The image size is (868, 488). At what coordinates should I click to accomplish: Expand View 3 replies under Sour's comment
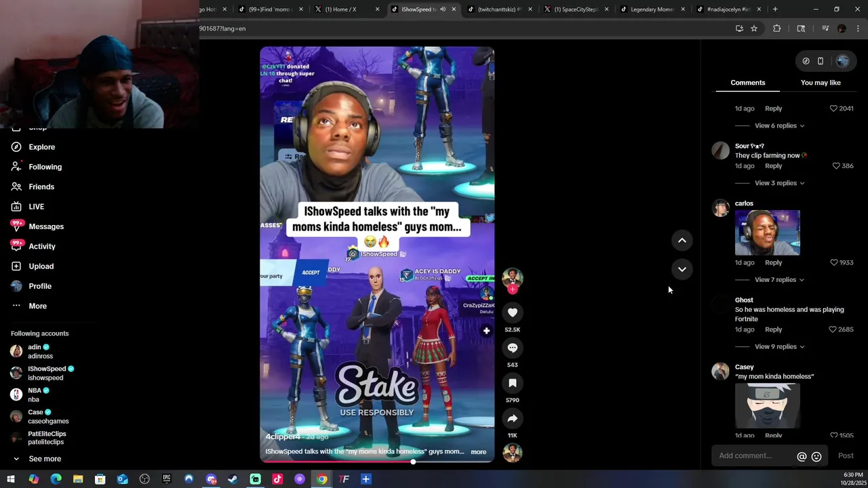click(779, 183)
